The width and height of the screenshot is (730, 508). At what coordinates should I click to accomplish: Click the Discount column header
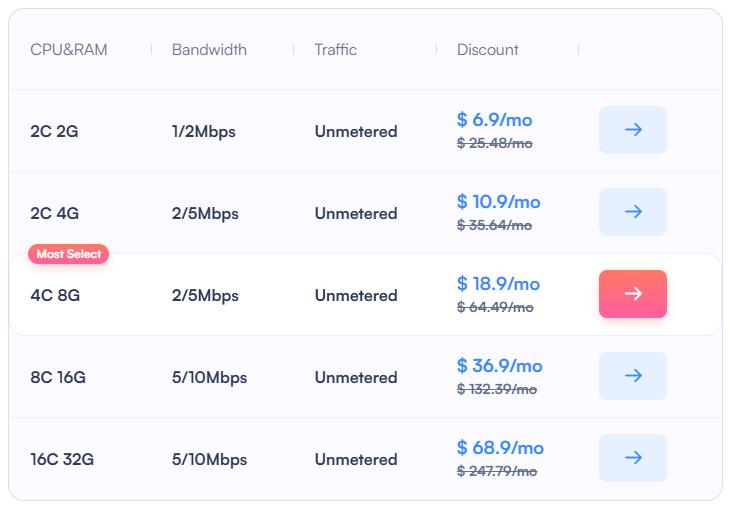pyautogui.click(x=487, y=49)
